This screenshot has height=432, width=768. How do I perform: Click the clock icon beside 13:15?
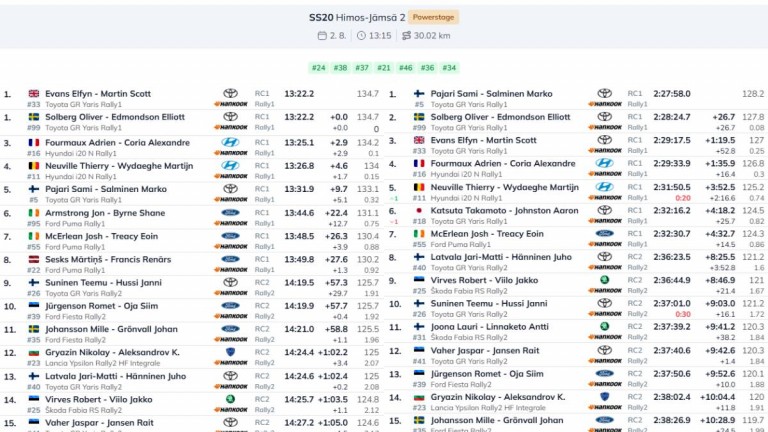point(361,35)
